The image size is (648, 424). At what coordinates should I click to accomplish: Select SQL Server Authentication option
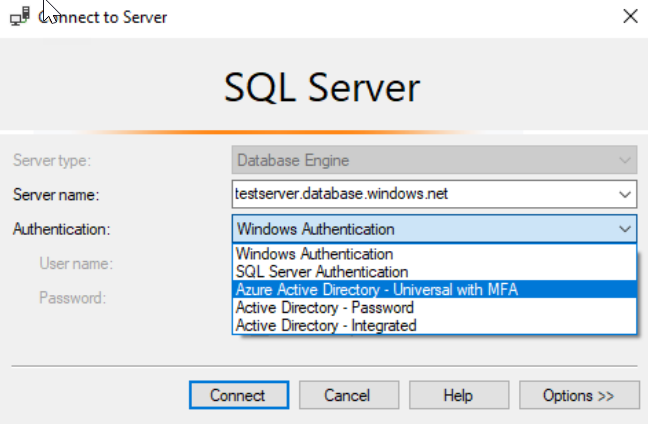321,271
